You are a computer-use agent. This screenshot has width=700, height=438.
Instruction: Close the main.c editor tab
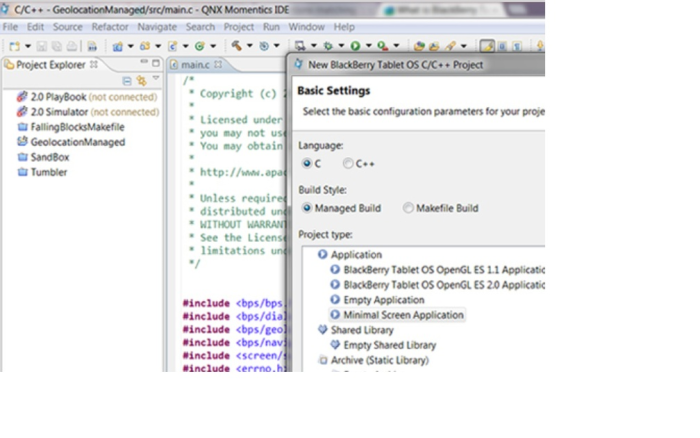click(x=218, y=64)
